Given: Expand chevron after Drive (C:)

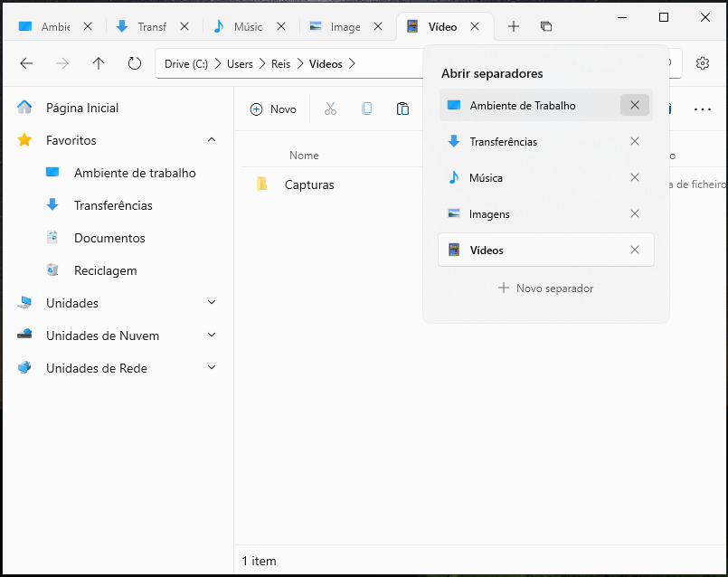Looking at the screenshot, I should tap(218, 63).
